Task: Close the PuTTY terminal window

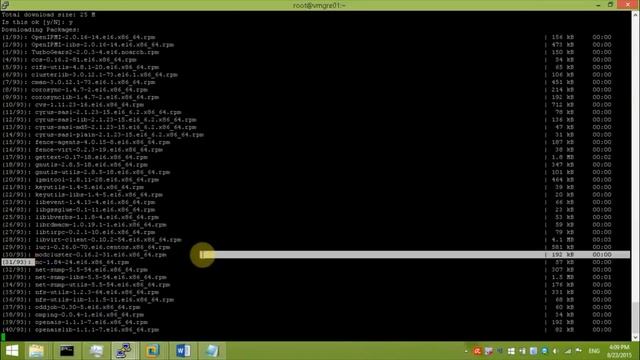Action: 629,5
